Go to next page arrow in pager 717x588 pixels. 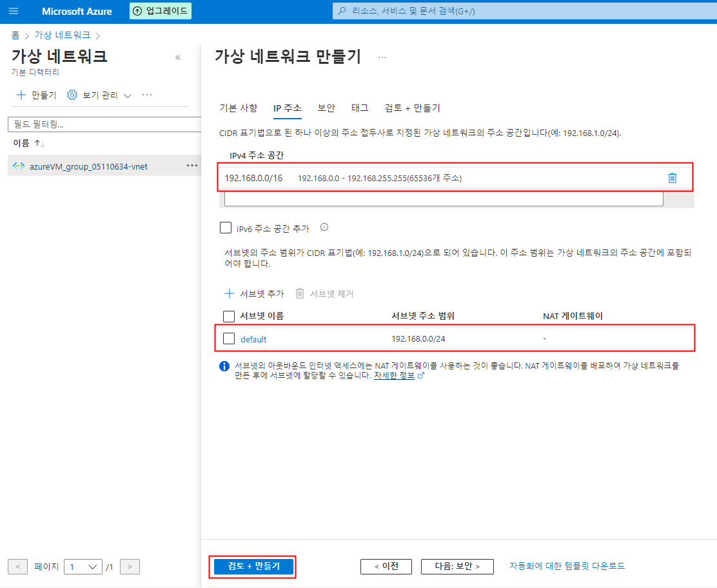pos(130,567)
